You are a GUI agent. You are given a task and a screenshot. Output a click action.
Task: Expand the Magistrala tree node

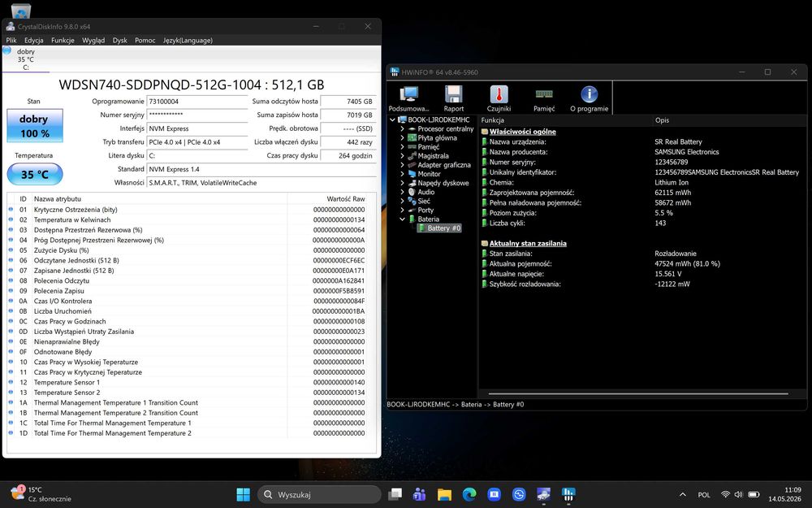(x=402, y=155)
